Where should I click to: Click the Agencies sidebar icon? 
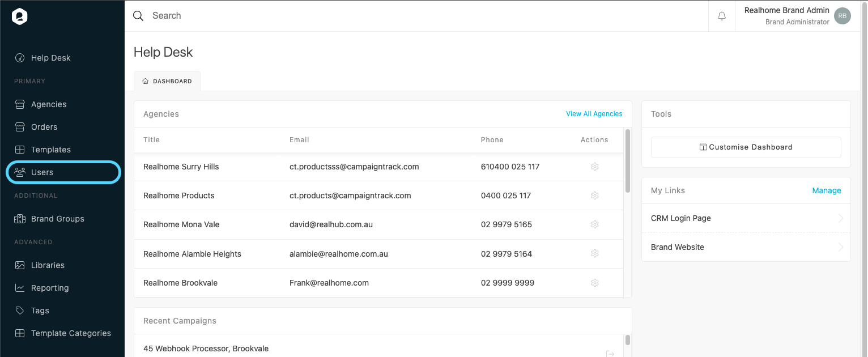pyautogui.click(x=20, y=104)
